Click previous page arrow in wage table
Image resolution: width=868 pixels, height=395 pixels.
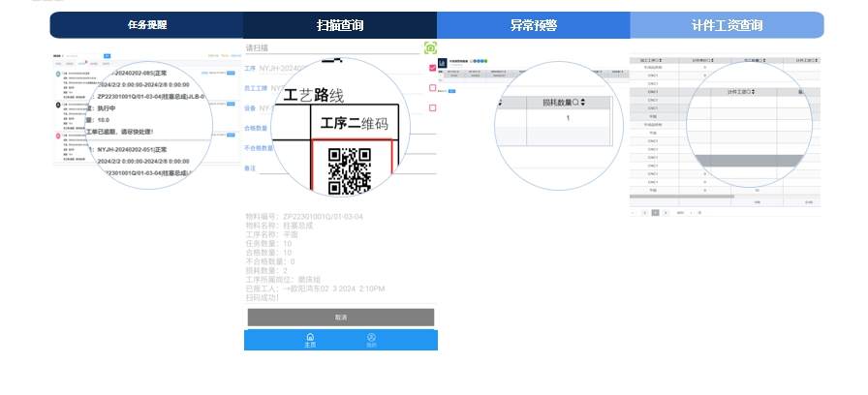point(645,212)
